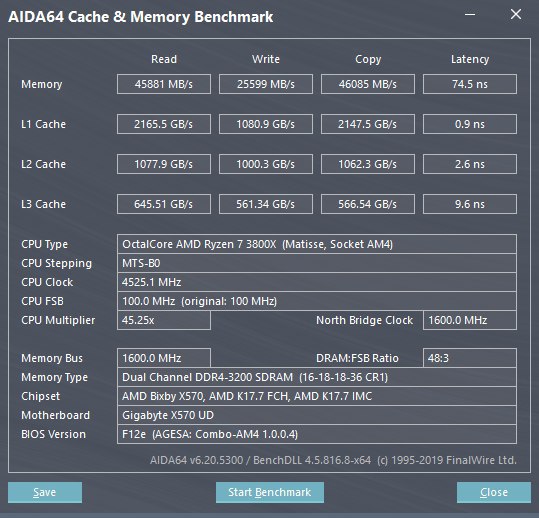The width and height of the screenshot is (539, 518).
Task: Select L2 Cache Read 1077.9 GB/s
Action: click(164, 164)
